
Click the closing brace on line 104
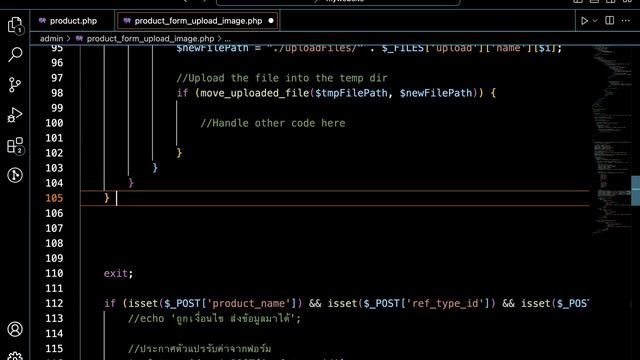pos(131,183)
